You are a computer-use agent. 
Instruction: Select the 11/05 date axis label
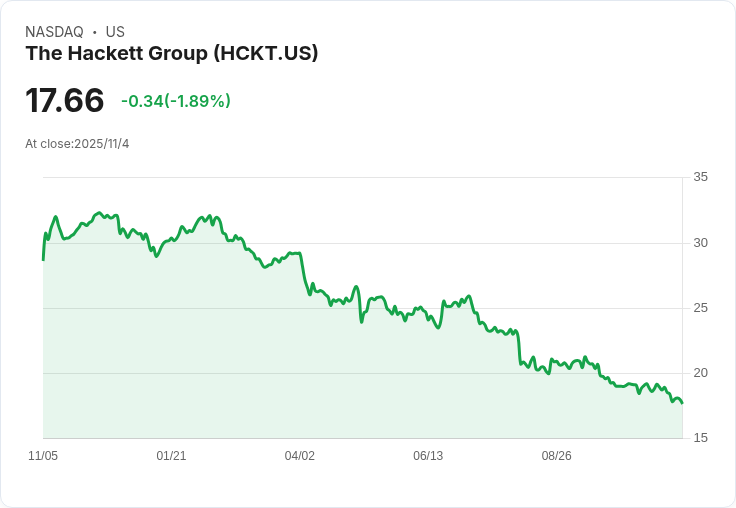click(43, 456)
